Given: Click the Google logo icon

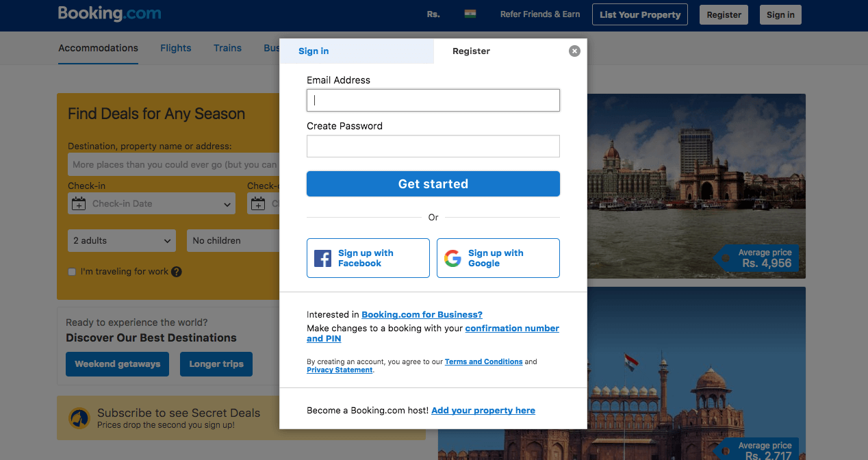Looking at the screenshot, I should pyautogui.click(x=452, y=258).
